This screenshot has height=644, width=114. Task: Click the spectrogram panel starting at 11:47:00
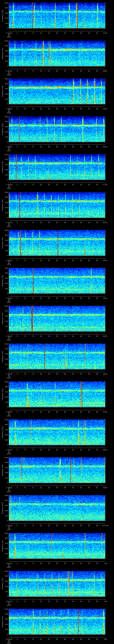(x=57, y=54)
